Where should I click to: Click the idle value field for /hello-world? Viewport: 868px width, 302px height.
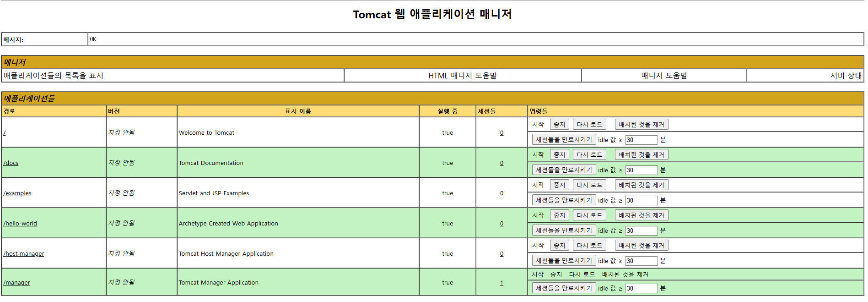coord(641,231)
